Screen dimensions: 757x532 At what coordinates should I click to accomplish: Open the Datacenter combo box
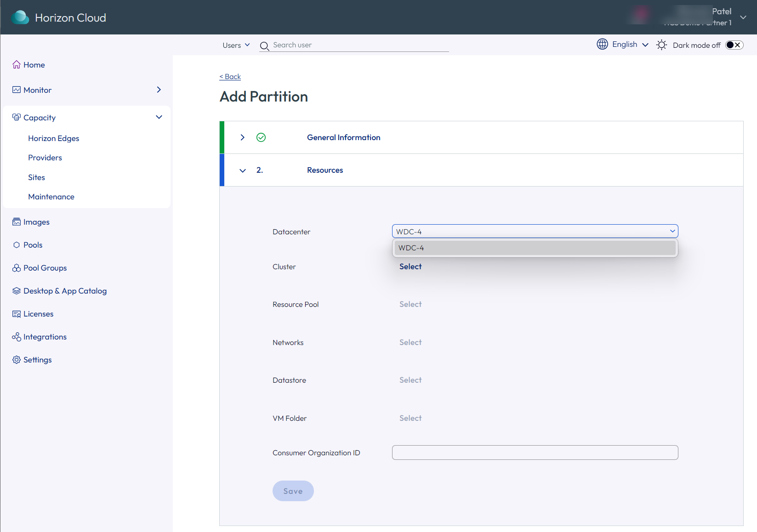pyautogui.click(x=535, y=232)
